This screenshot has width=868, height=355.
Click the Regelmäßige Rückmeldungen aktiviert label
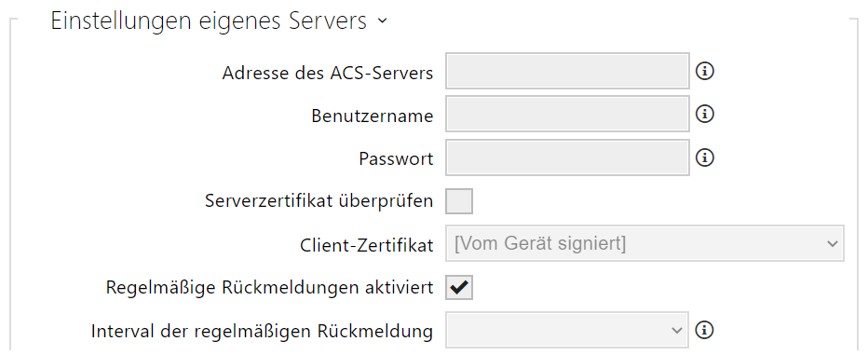(x=269, y=288)
